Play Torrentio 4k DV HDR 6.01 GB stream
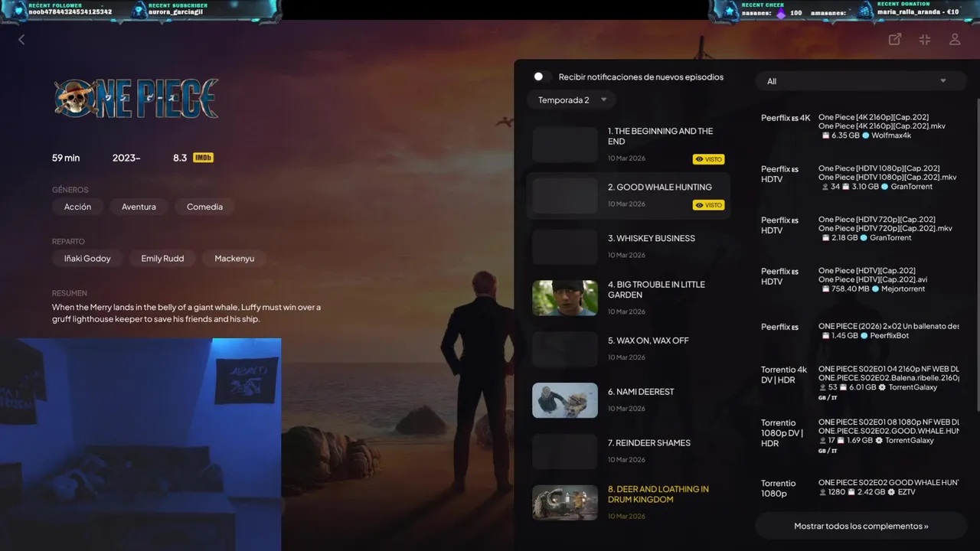 (x=860, y=383)
